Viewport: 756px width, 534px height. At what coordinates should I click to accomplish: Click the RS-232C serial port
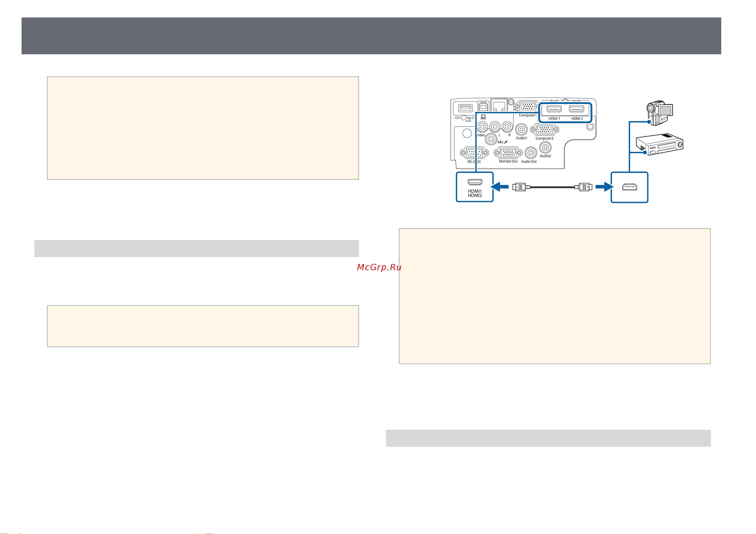click(474, 153)
